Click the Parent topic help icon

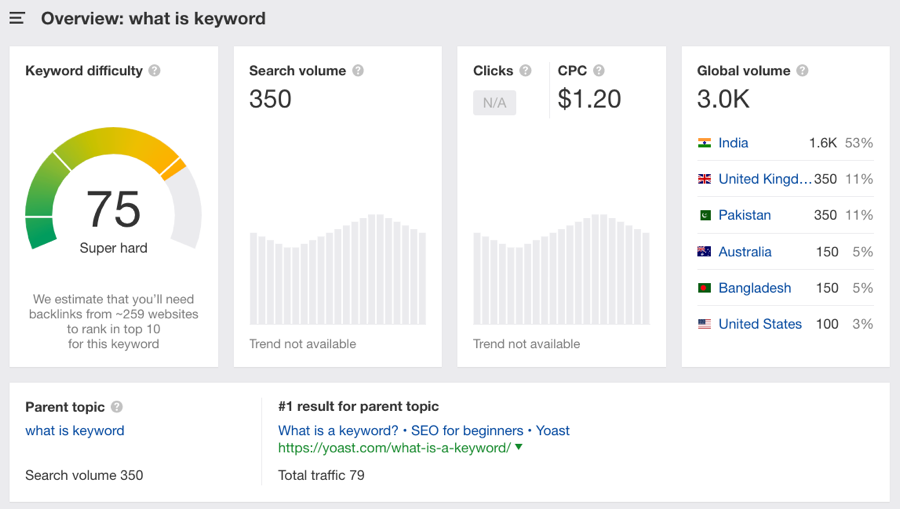[x=117, y=407]
